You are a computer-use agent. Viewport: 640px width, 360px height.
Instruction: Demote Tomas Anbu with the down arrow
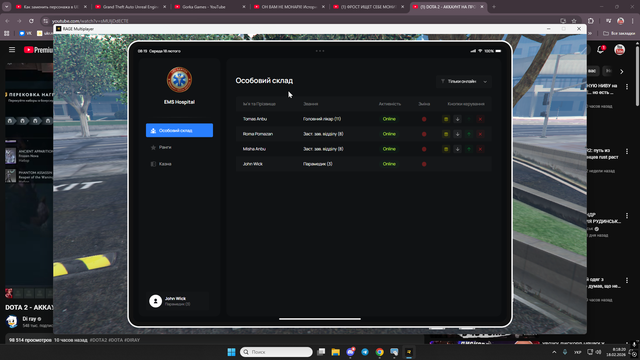point(458,119)
